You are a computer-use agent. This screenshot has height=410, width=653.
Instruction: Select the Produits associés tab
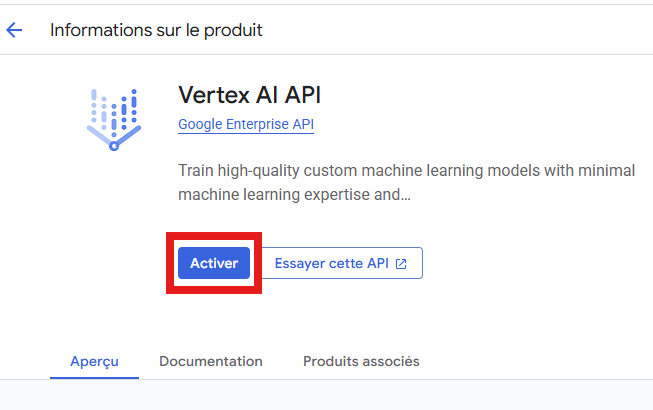[x=361, y=361]
